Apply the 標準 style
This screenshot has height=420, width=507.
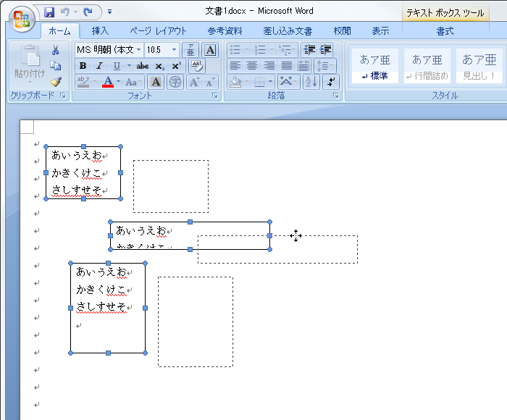[374, 66]
